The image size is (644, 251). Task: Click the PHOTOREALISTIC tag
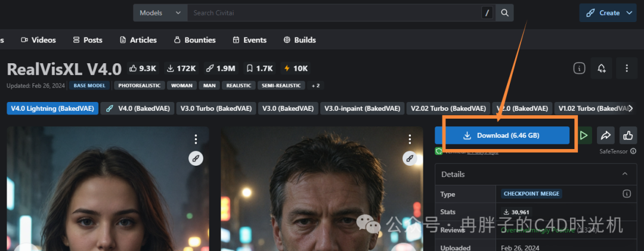click(x=140, y=85)
